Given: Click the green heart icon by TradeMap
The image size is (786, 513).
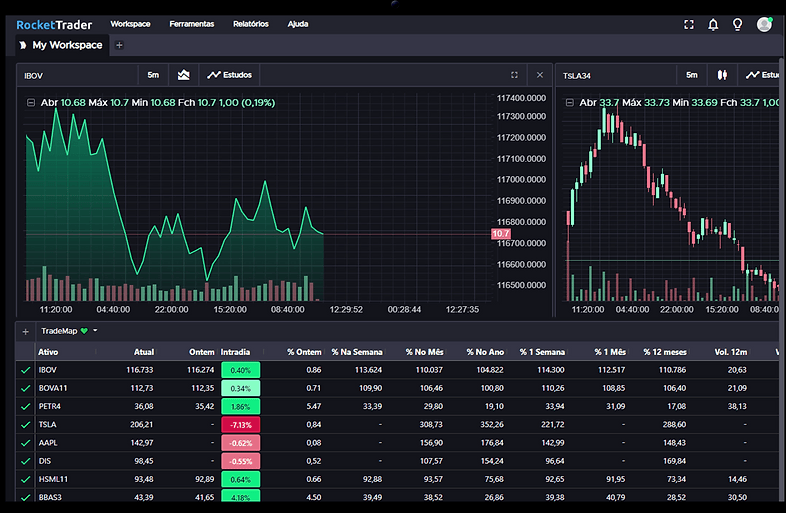Looking at the screenshot, I should [x=84, y=331].
